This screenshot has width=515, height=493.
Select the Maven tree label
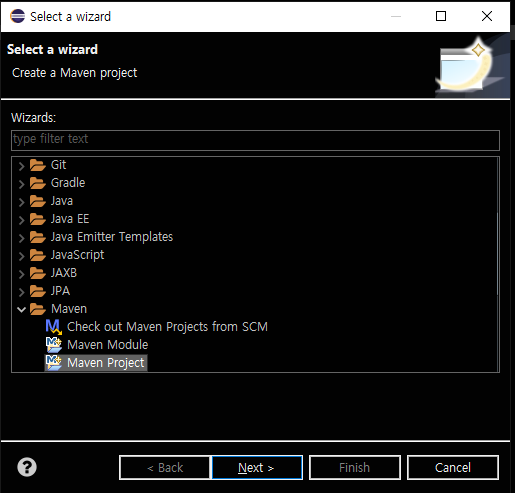(69, 309)
